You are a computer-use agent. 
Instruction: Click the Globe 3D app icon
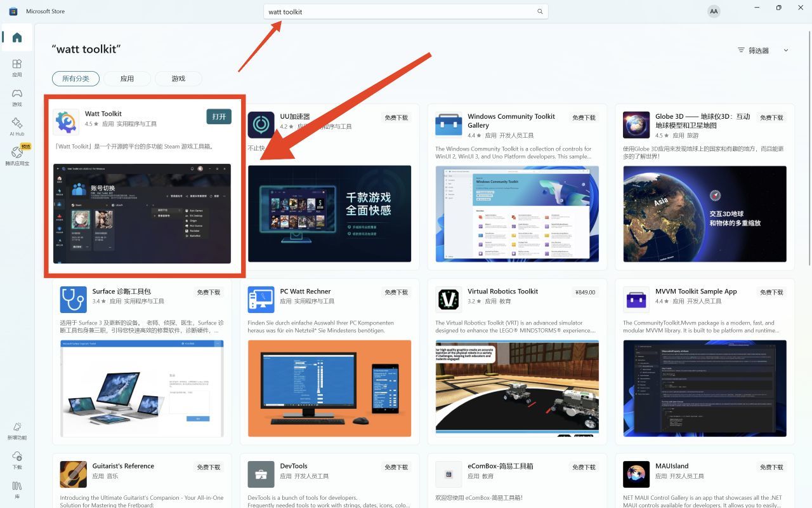click(636, 124)
